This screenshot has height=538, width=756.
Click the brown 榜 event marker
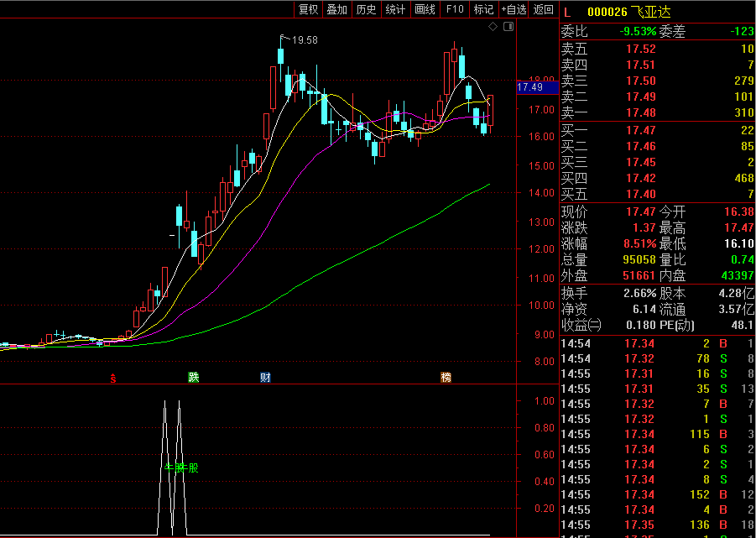446,378
